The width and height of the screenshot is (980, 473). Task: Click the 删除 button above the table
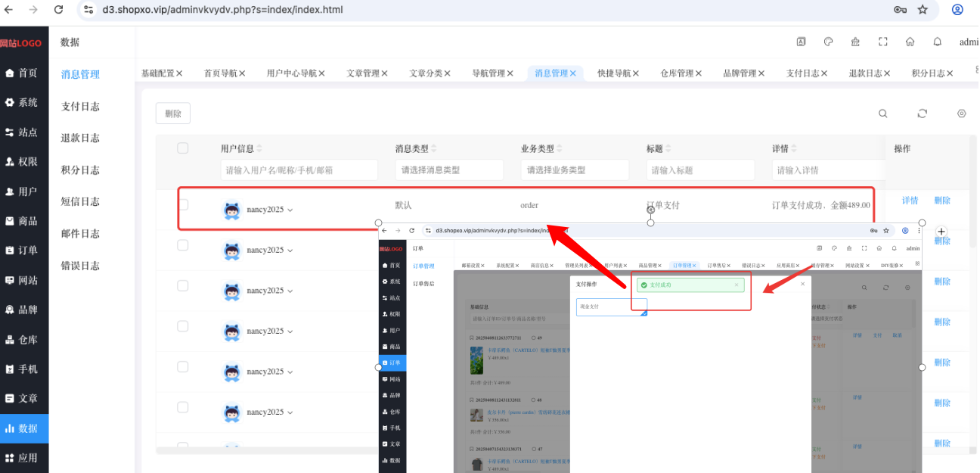click(x=173, y=114)
